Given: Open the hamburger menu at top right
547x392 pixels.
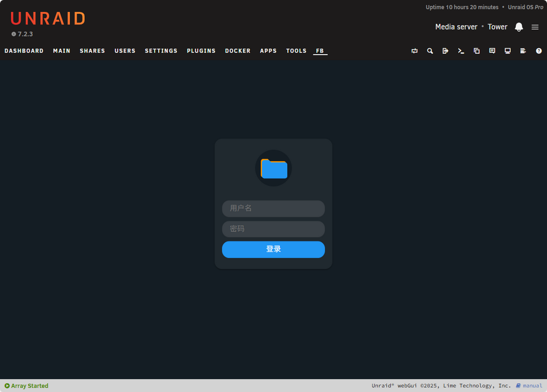Looking at the screenshot, I should click(x=535, y=27).
